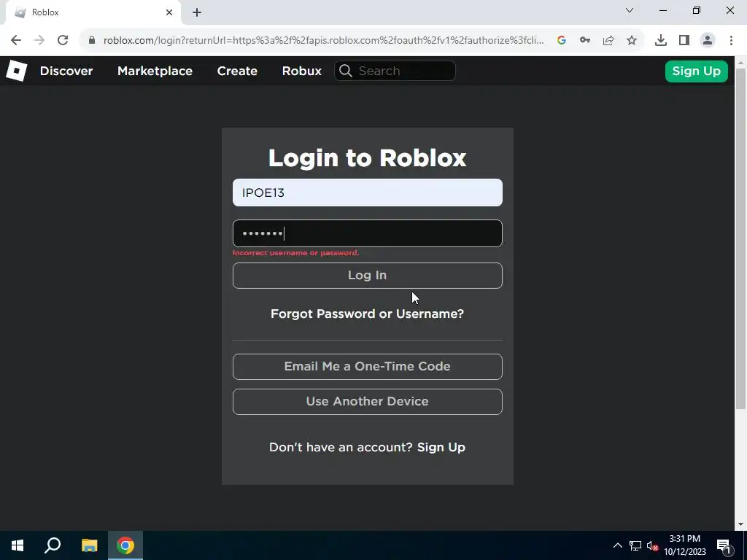Click the network icon in system tray
Viewport: 747px width, 560px height.
click(x=635, y=545)
